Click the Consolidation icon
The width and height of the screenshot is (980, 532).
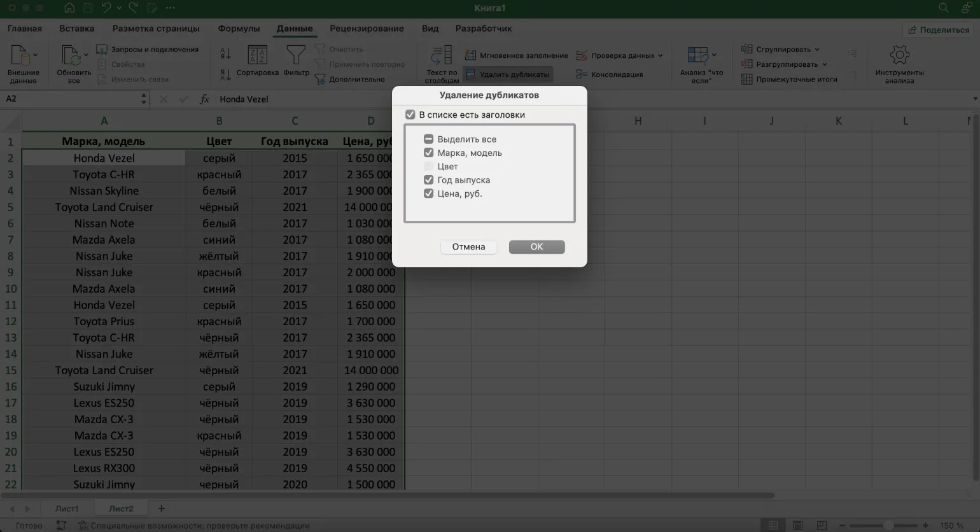coord(582,74)
